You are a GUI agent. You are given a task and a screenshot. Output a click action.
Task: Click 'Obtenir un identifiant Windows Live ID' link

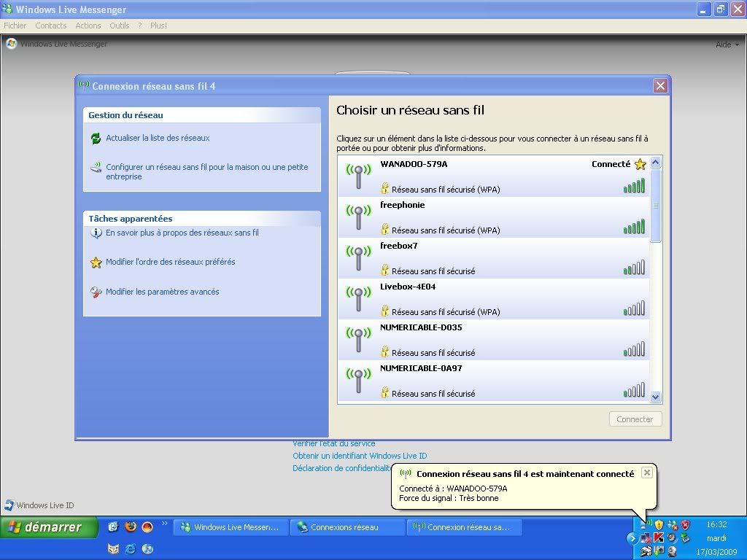[360, 456]
